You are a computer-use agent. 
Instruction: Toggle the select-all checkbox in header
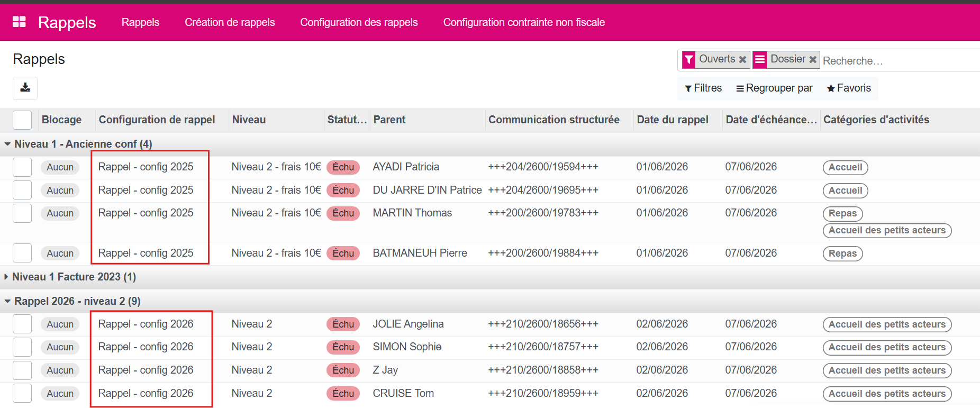22,120
